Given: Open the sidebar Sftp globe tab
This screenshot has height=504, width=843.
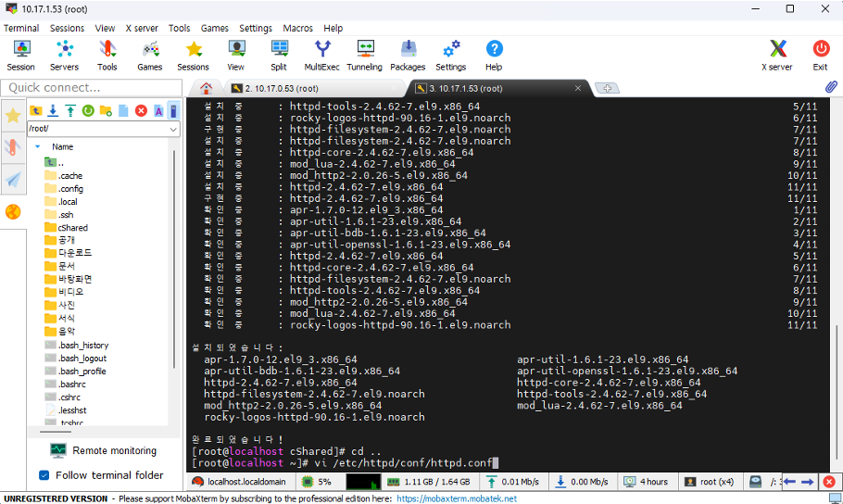Looking at the screenshot, I should pyautogui.click(x=13, y=212).
